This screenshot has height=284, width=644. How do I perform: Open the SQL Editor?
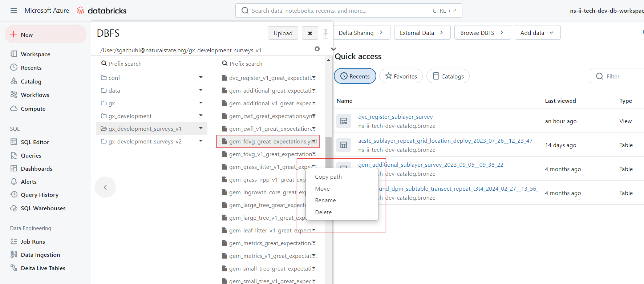click(x=35, y=142)
